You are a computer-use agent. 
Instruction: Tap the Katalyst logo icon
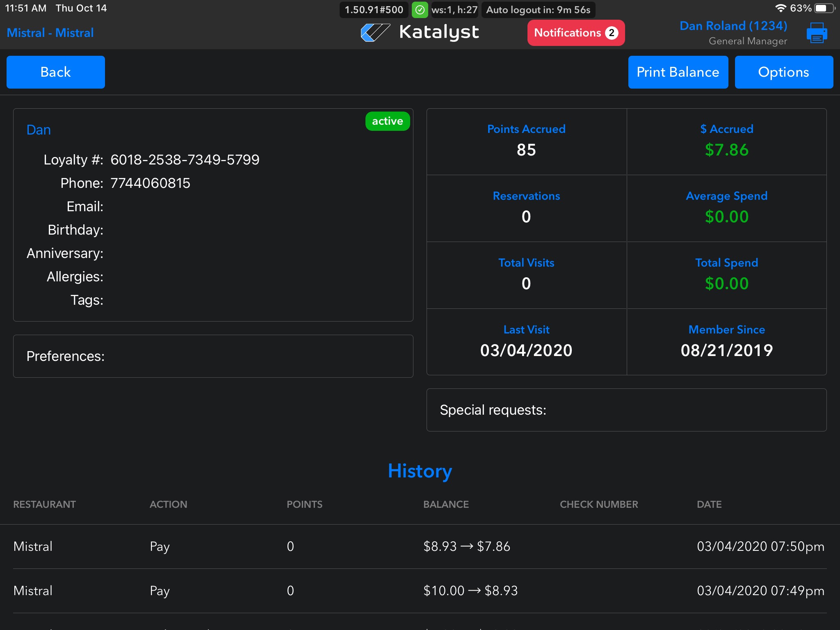(375, 32)
